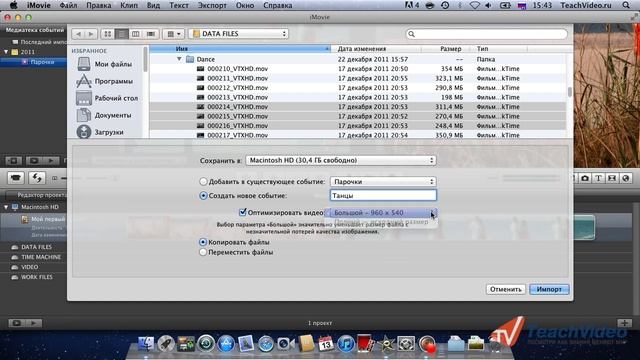640x360 pixels.
Task: Sort files by Размер column
Action: [x=446, y=49]
